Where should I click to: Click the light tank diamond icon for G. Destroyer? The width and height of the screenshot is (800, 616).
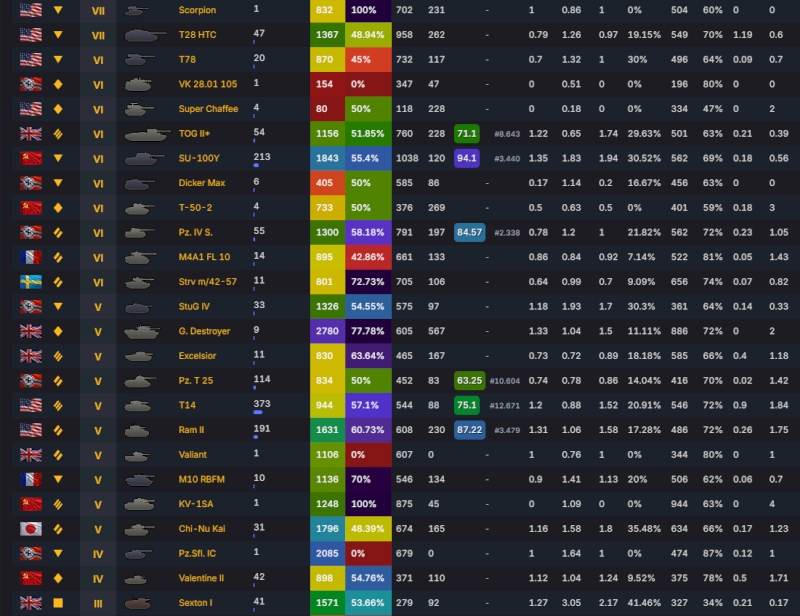pos(58,331)
